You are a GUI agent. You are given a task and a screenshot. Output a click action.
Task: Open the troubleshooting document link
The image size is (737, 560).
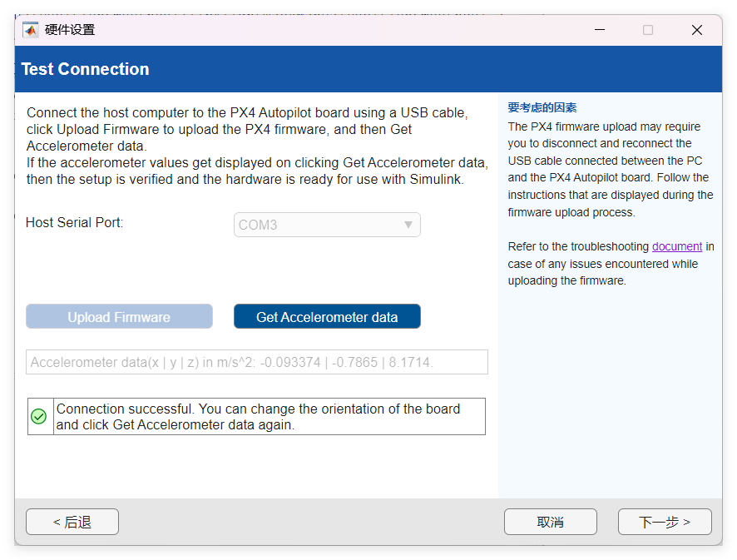click(x=677, y=247)
